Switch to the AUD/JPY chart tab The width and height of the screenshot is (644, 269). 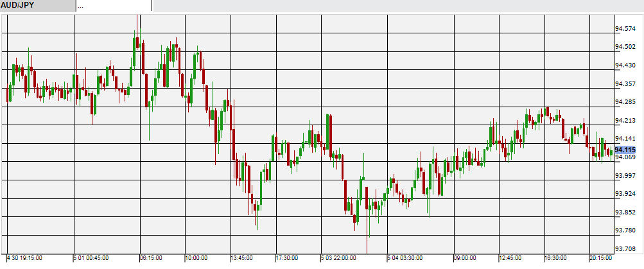(x=37, y=6)
